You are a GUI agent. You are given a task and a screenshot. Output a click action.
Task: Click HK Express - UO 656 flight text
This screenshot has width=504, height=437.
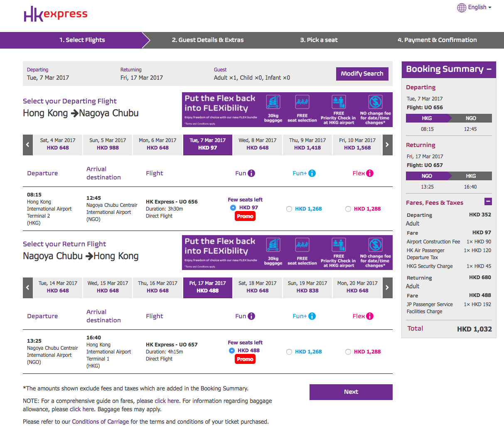point(172,201)
